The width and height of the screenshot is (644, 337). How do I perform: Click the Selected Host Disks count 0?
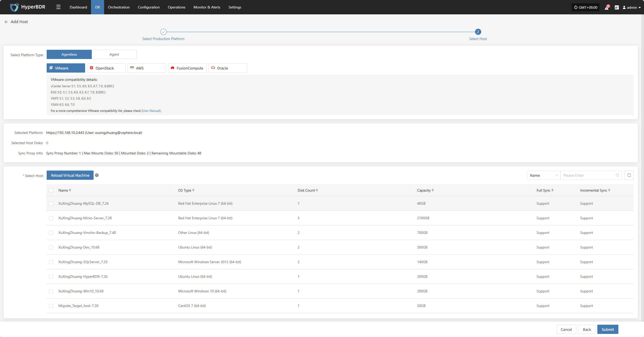pyautogui.click(x=47, y=143)
